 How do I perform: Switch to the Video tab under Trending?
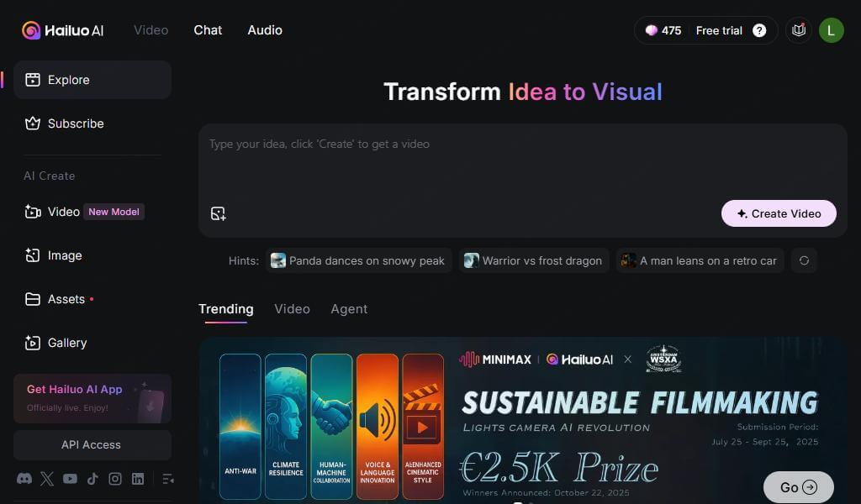point(292,309)
